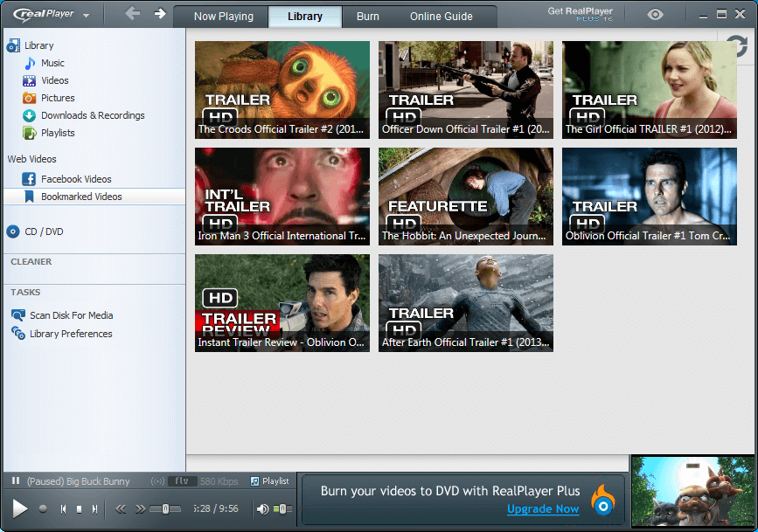
Task: Start Scan Disk For Media task
Action: [x=72, y=315]
